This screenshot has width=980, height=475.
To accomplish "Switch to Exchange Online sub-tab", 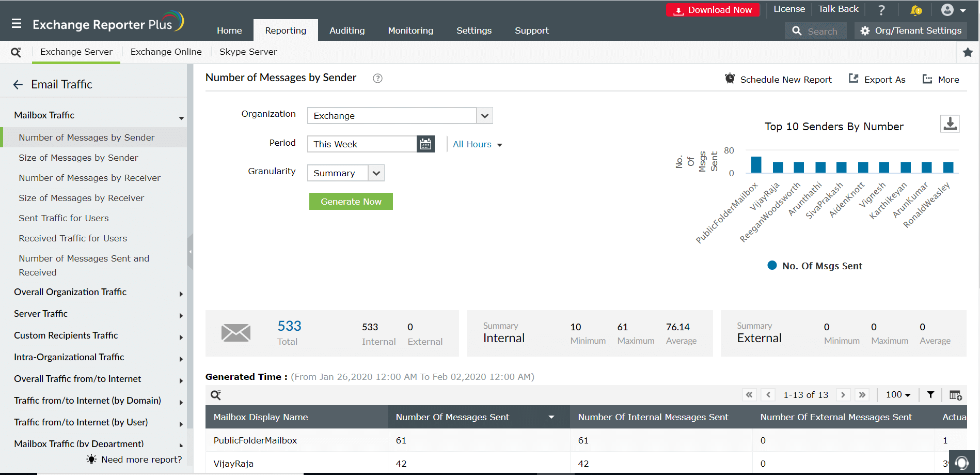I will (x=166, y=52).
